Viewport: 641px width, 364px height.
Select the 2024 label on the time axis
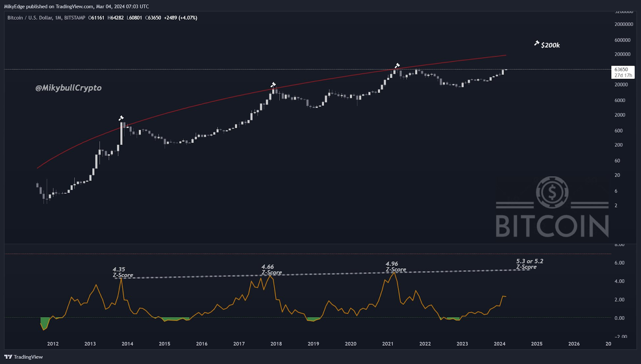coord(499,344)
